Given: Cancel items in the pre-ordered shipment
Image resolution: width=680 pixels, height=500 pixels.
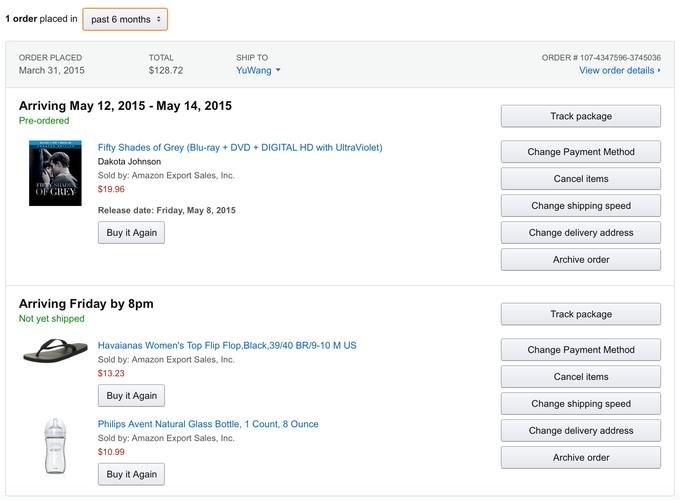Looking at the screenshot, I should tap(580, 179).
